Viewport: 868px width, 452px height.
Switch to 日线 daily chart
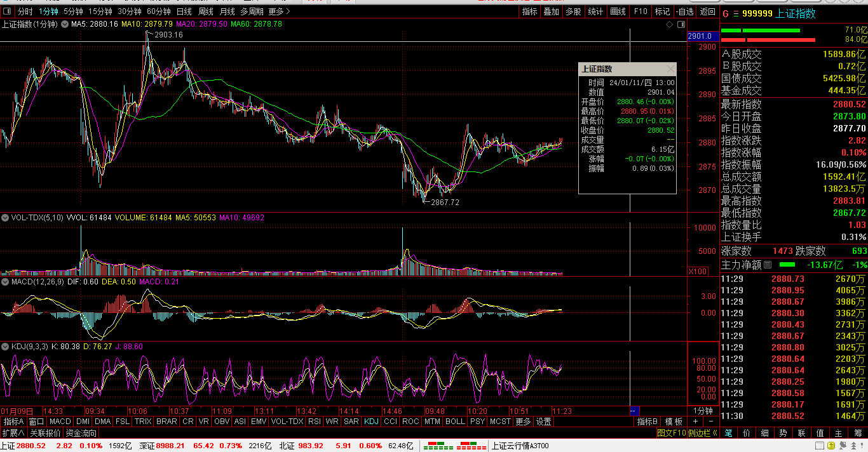click(x=184, y=11)
